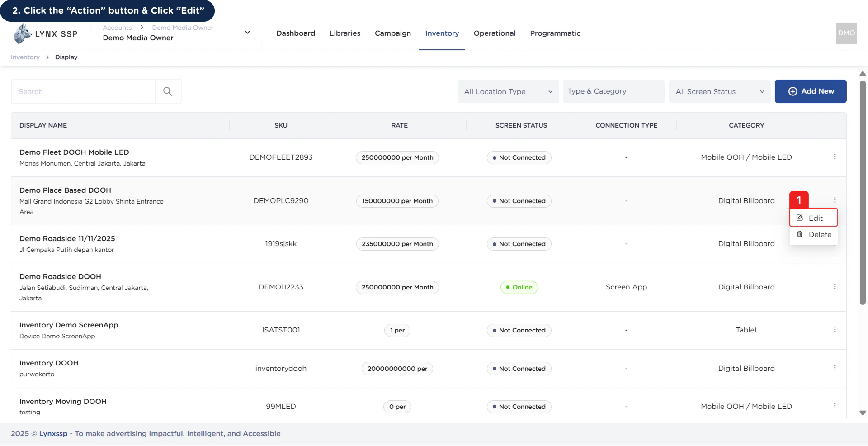
Task: Go to the Dashboard tab
Action: (296, 33)
